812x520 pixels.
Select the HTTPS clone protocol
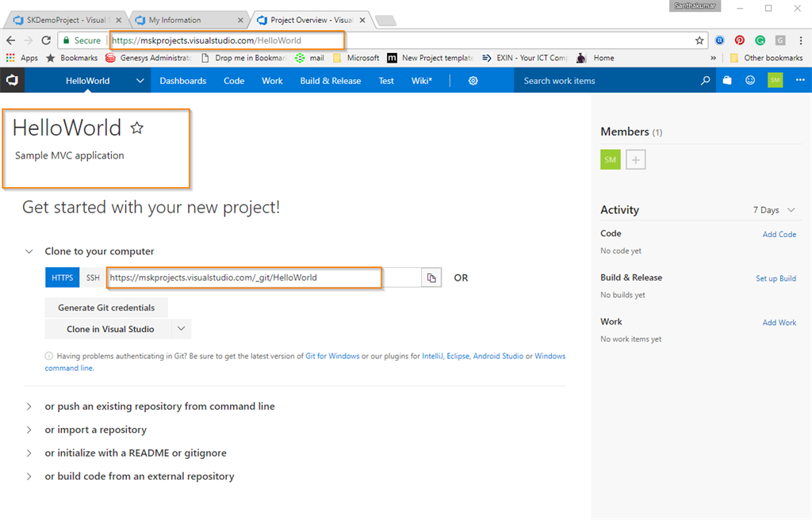click(x=62, y=277)
